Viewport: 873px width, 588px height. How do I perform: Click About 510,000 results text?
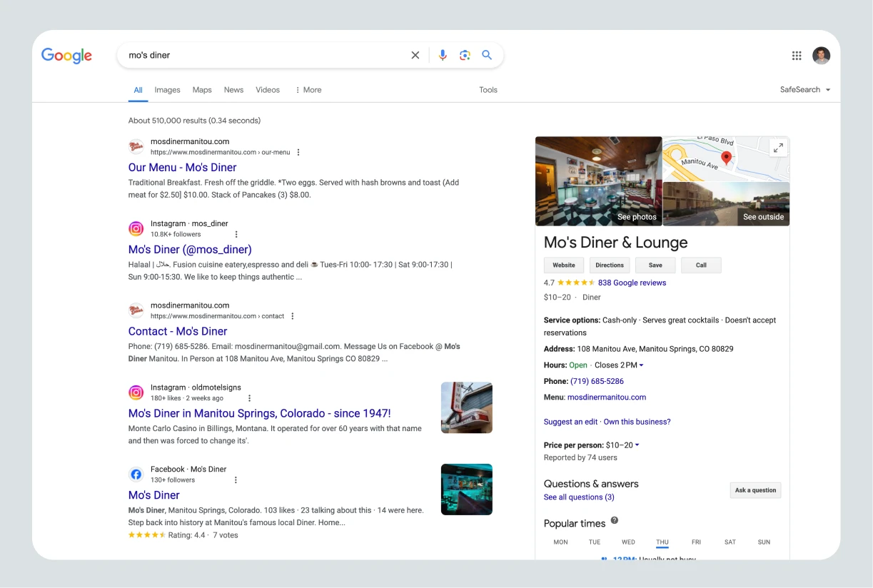click(194, 121)
